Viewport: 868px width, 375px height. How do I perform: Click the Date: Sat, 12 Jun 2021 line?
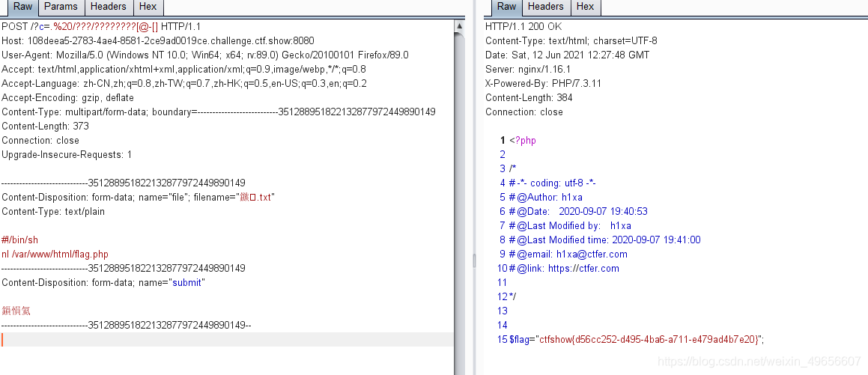click(x=568, y=55)
